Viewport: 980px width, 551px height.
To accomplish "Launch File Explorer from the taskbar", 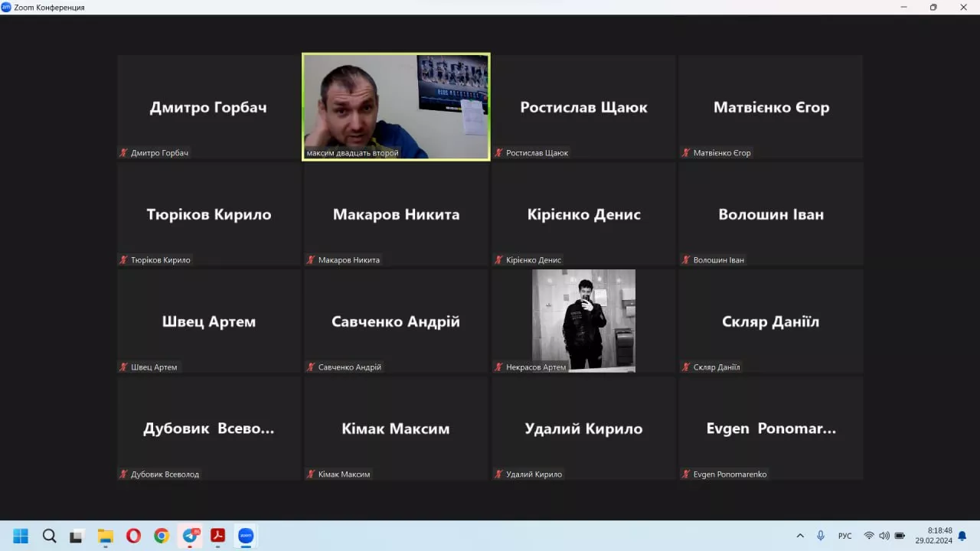I will (x=105, y=536).
